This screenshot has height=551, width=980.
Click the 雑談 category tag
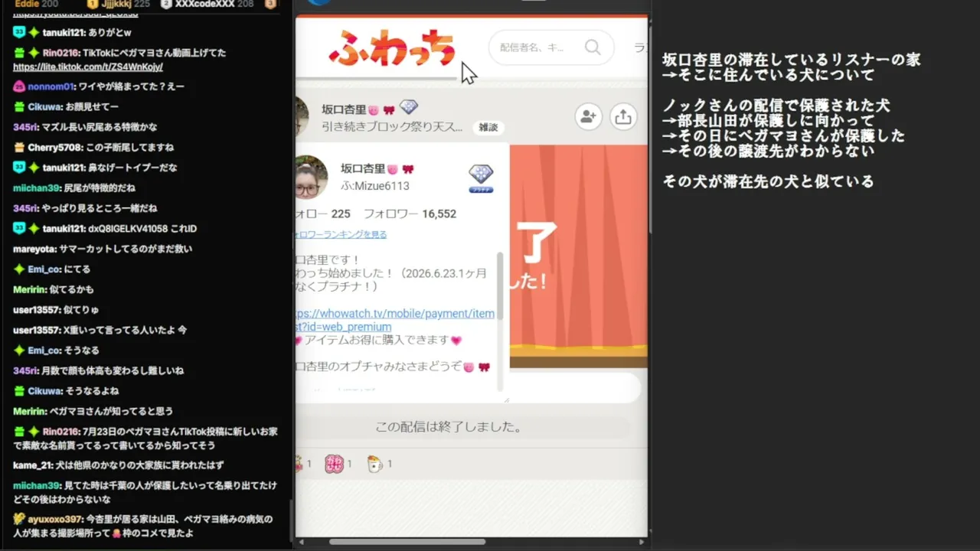click(x=488, y=127)
